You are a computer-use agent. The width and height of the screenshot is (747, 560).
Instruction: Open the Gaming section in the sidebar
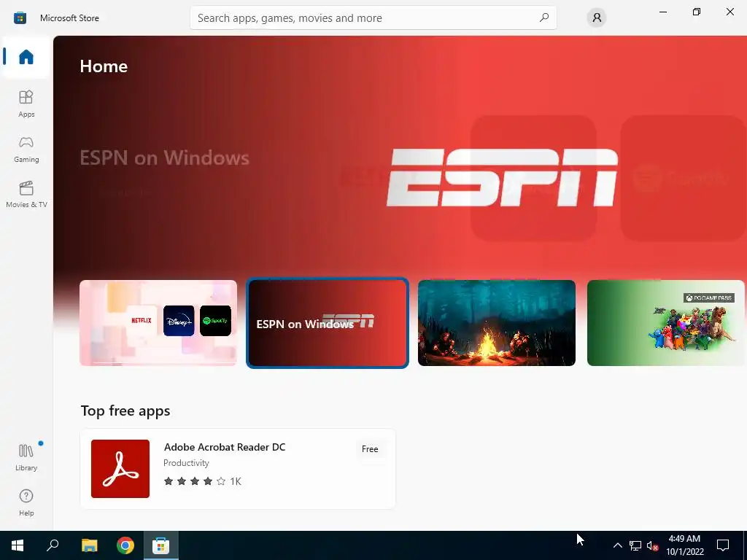(x=26, y=149)
